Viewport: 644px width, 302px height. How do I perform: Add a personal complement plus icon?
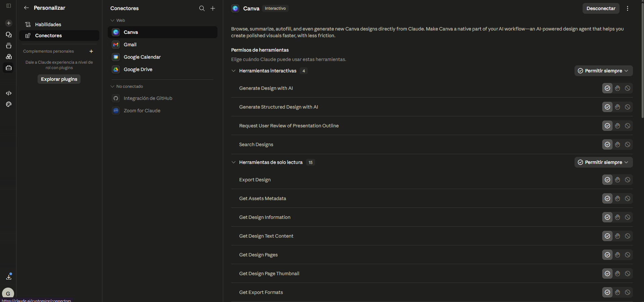point(91,51)
